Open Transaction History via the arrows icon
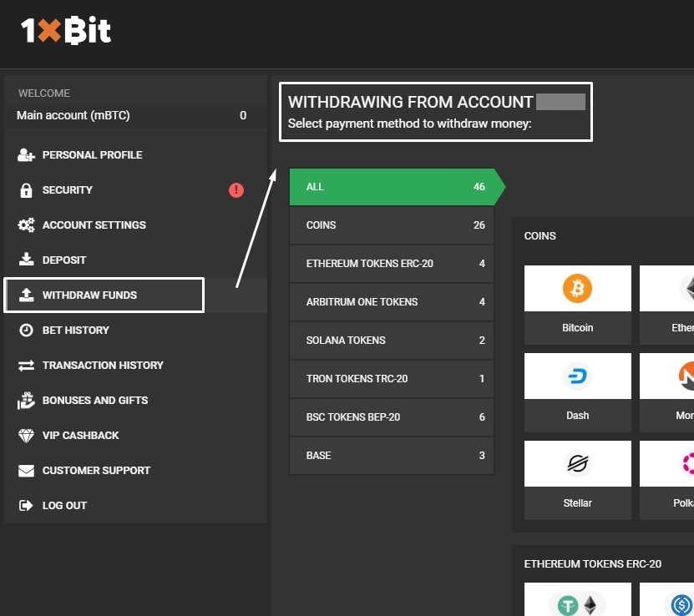 click(27, 365)
